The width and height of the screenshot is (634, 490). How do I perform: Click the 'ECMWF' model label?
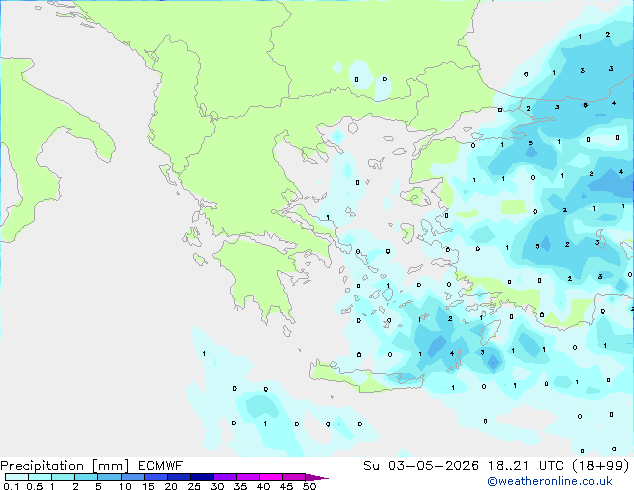pyautogui.click(x=160, y=466)
